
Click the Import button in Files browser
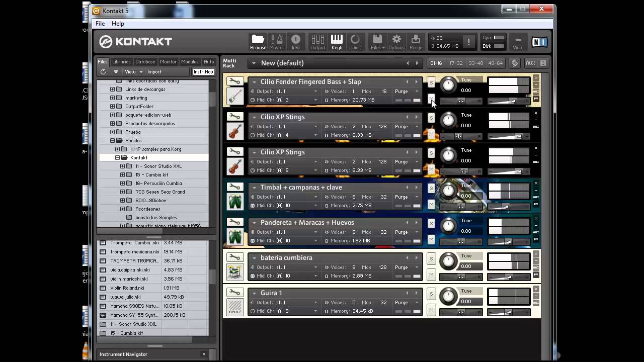point(154,72)
